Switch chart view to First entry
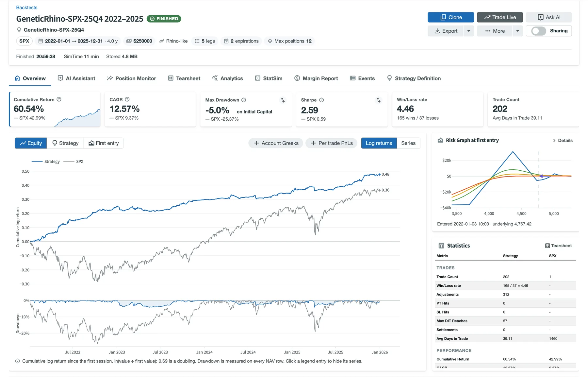The width and height of the screenshot is (588, 377). click(x=103, y=143)
